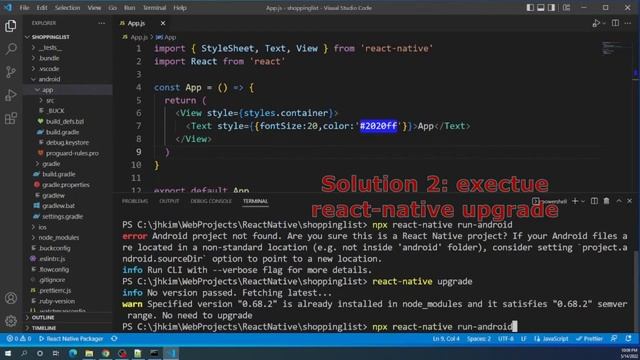Kill the terminal with trash icon
The height and width of the screenshot is (360, 640).
(x=607, y=201)
